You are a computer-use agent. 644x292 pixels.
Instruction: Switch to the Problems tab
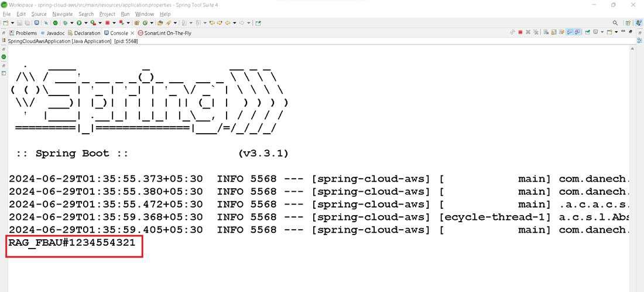[23, 33]
